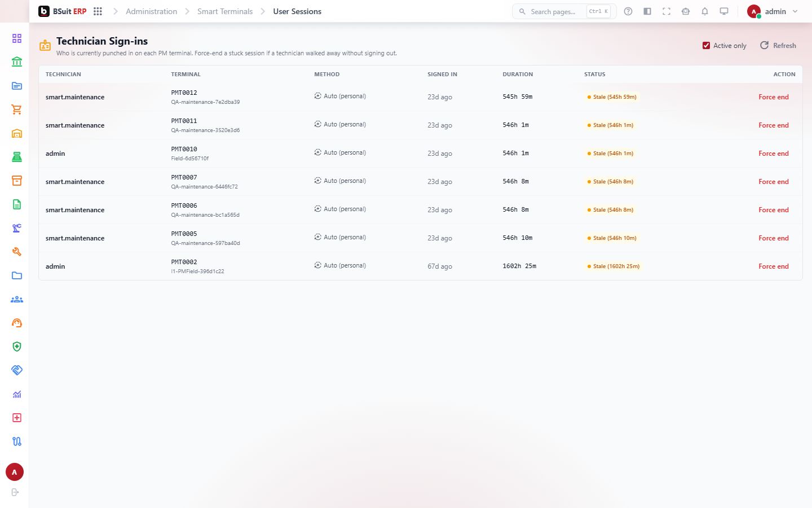The height and width of the screenshot is (508, 812).
Task: Click the admin avatar at sidebar bottom
Action: 15,472
